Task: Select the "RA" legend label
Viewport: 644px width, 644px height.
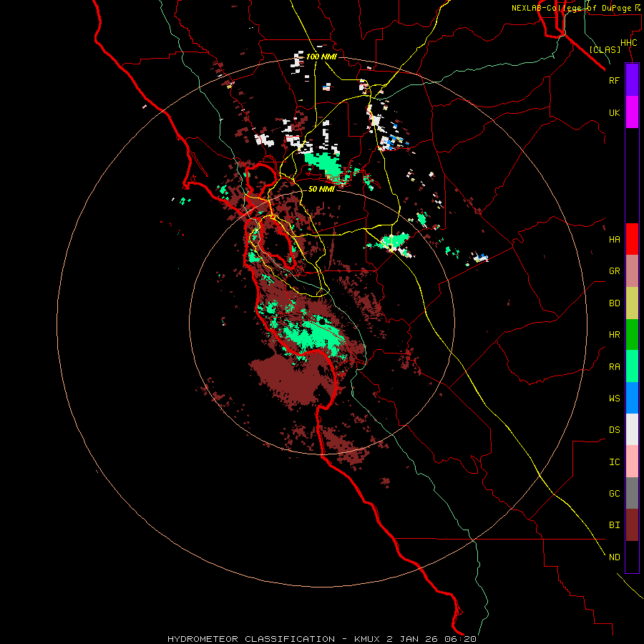Action: click(x=614, y=367)
